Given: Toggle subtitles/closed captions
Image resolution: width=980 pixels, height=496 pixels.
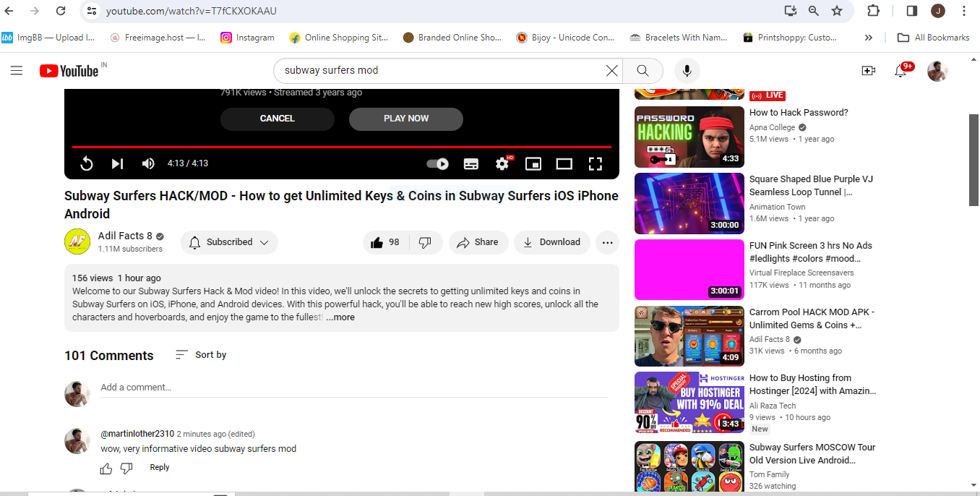Looking at the screenshot, I should pos(471,163).
